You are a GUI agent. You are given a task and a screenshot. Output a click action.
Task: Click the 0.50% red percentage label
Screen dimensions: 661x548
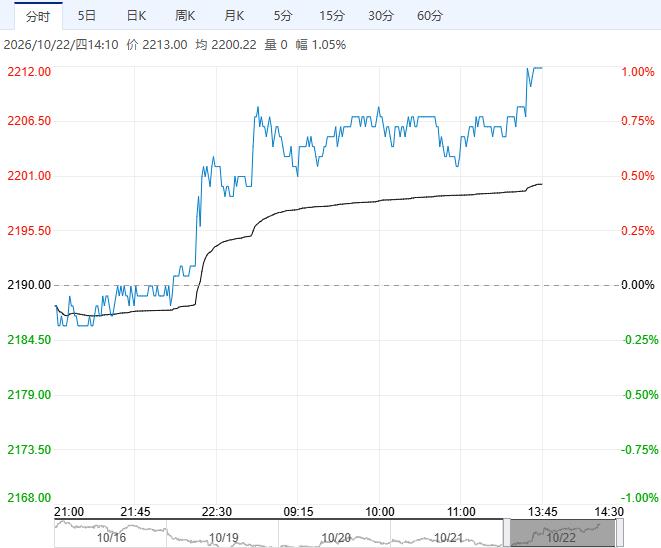tap(638, 176)
